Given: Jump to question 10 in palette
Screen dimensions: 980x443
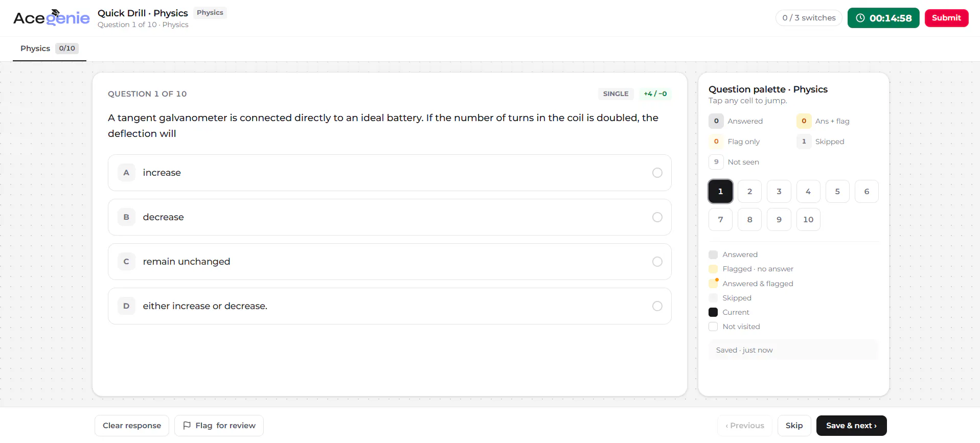Looking at the screenshot, I should [x=808, y=220].
